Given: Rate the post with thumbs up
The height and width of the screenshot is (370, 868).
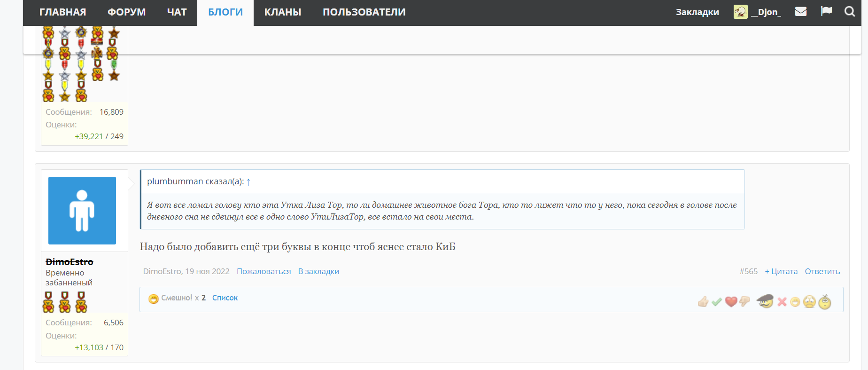Looking at the screenshot, I should [703, 302].
